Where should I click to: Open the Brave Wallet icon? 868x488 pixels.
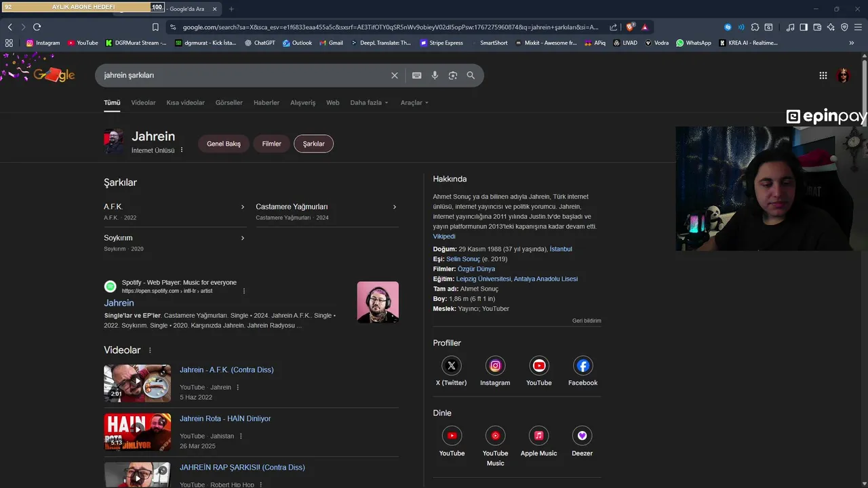point(817,27)
